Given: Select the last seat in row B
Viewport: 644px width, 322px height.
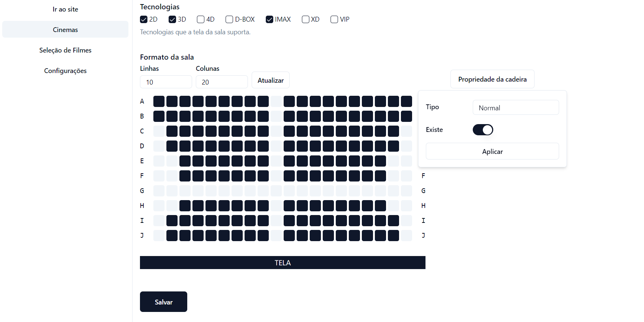Looking at the screenshot, I should 407,116.
